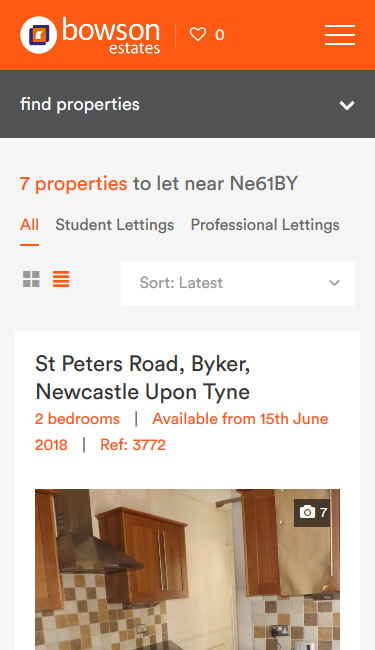This screenshot has width=375, height=650.
Task: Click the favourites counter showing 0
Action: click(220, 35)
